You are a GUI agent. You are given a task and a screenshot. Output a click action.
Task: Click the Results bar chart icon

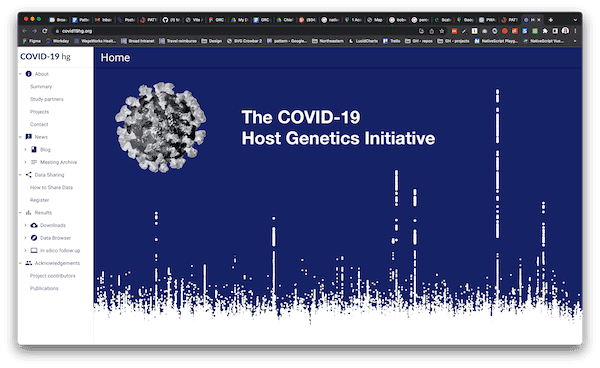[28, 213]
